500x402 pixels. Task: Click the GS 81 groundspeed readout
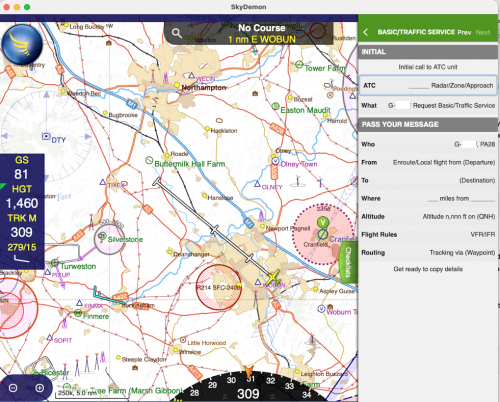21,168
